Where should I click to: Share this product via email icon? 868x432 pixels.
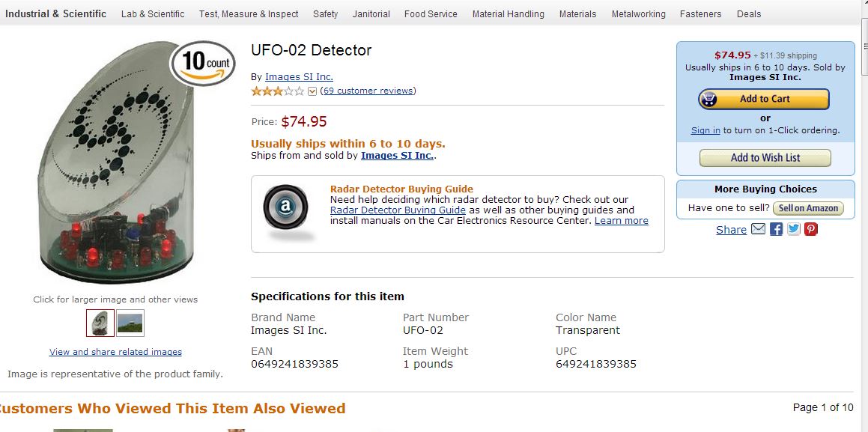(758, 229)
